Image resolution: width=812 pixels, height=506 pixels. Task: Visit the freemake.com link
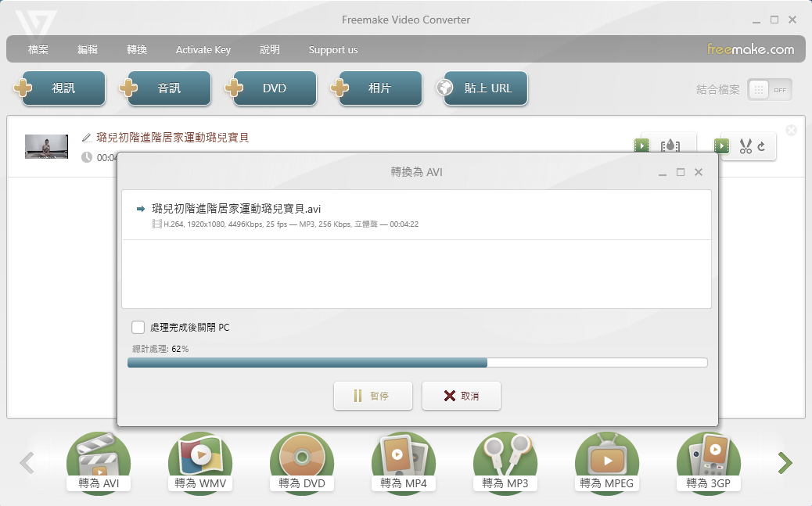pyautogui.click(x=750, y=49)
